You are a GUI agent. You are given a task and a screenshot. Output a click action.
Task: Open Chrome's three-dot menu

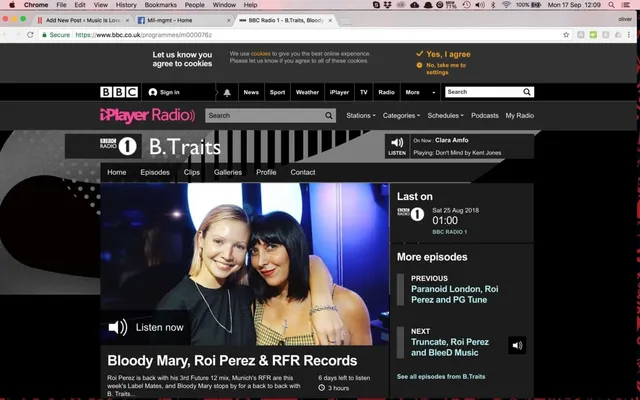click(x=629, y=35)
